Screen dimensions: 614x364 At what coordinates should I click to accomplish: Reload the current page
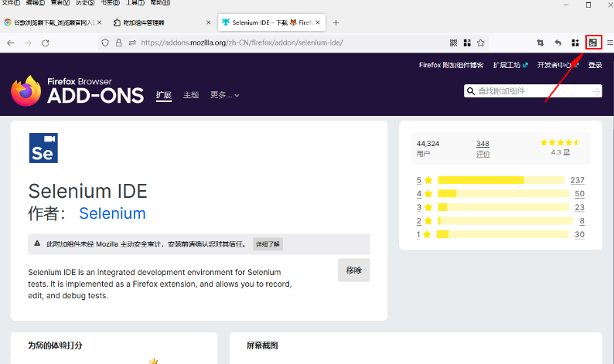pos(46,43)
